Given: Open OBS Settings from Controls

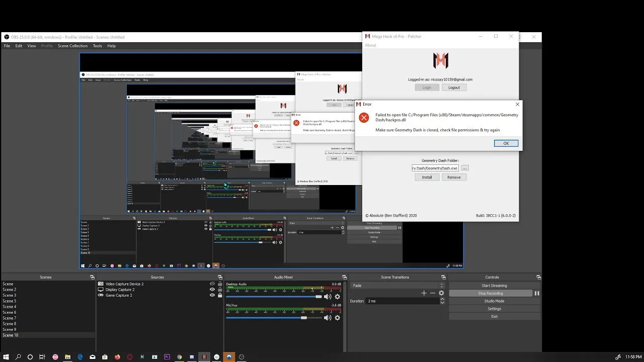Looking at the screenshot, I should pyautogui.click(x=494, y=309).
